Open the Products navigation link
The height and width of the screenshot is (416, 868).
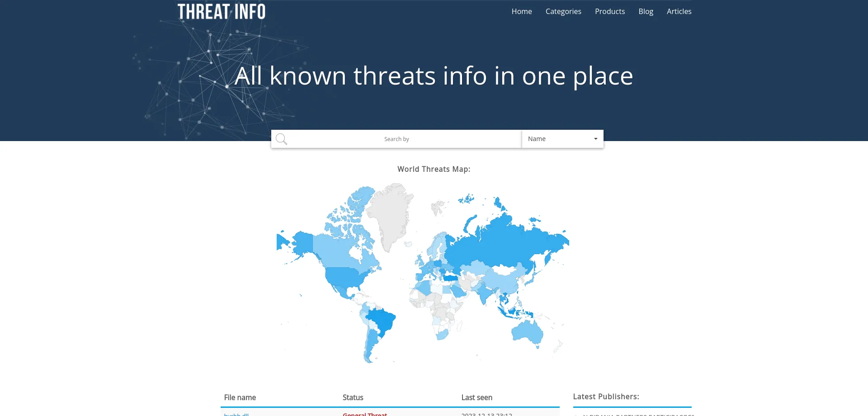pos(609,11)
